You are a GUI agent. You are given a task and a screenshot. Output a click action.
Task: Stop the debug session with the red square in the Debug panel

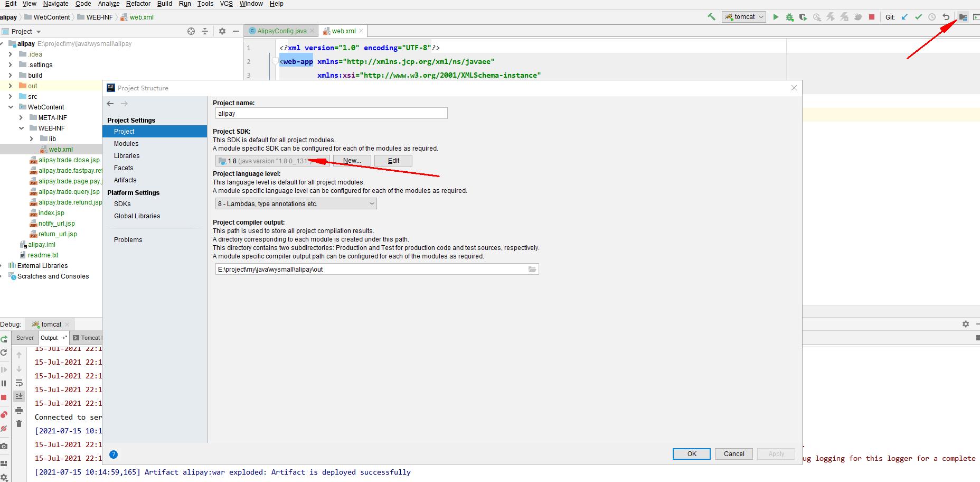4,397
